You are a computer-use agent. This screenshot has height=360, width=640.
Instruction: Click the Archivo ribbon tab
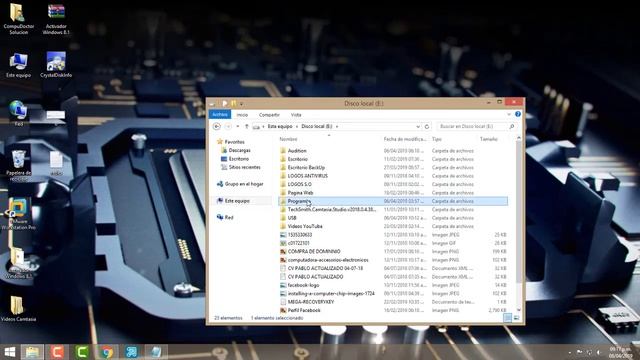pos(220,115)
